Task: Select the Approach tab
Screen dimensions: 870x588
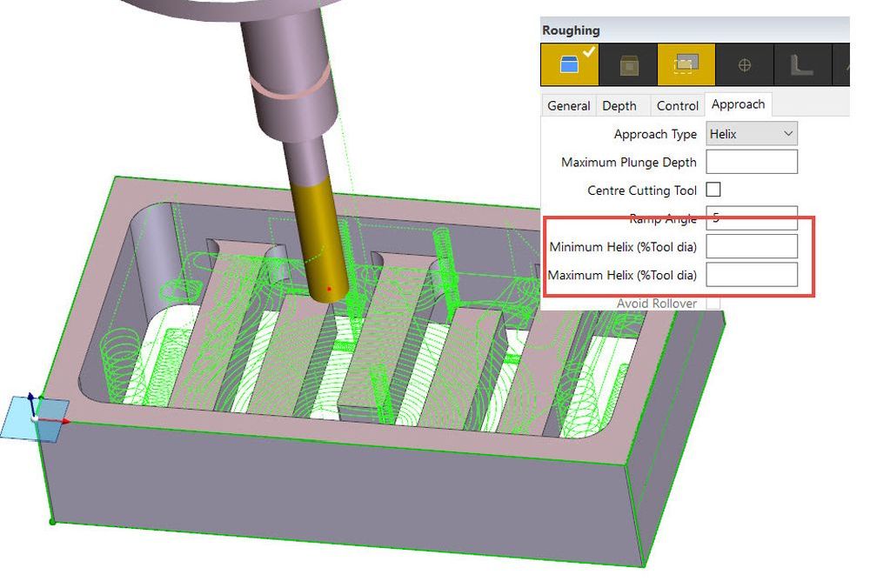Action: (738, 104)
